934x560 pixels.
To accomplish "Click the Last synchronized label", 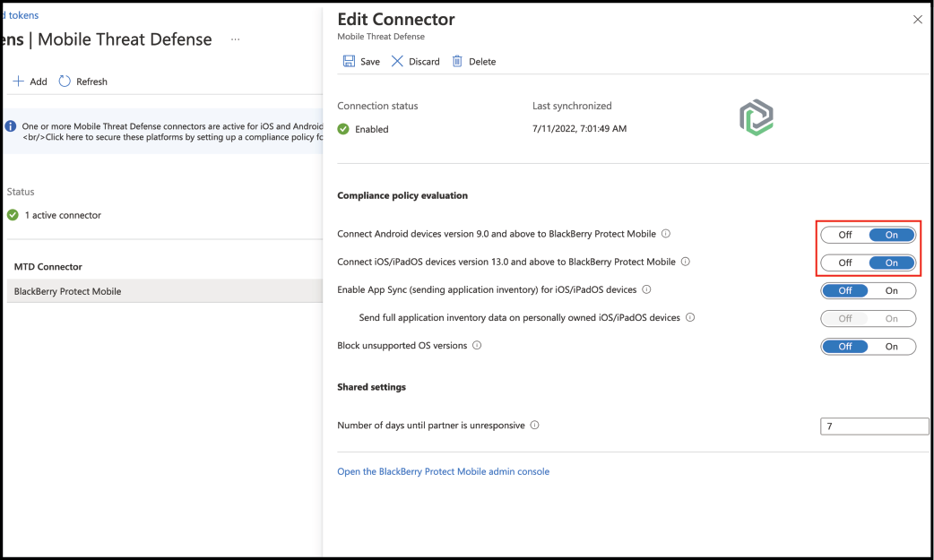I will (572, 106).
